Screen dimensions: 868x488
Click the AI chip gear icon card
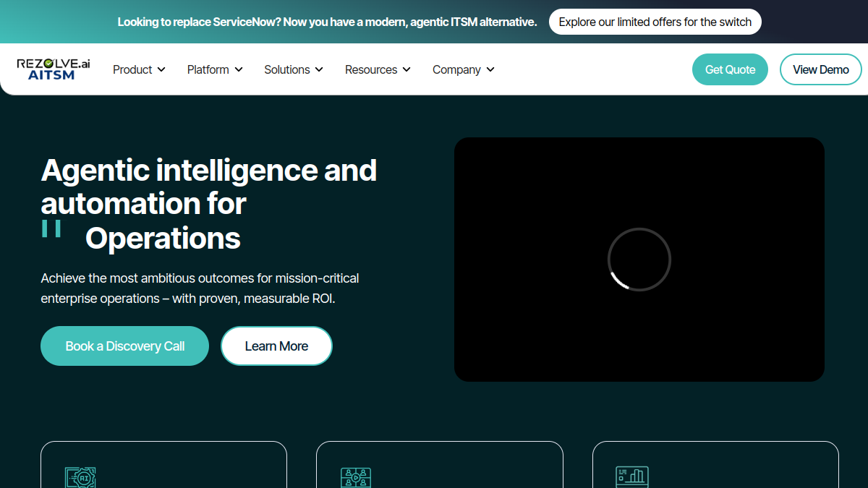[x=80, y=477]
